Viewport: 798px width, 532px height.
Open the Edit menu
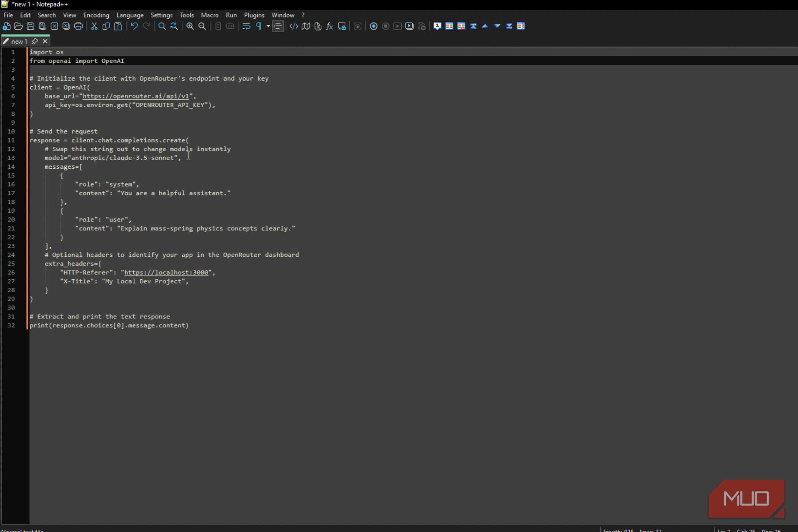25,15
